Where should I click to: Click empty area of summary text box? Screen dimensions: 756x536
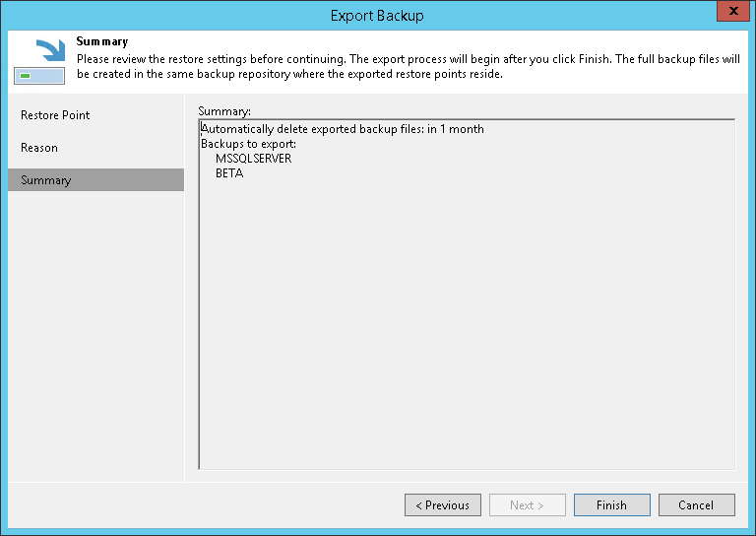pos(466,325)
